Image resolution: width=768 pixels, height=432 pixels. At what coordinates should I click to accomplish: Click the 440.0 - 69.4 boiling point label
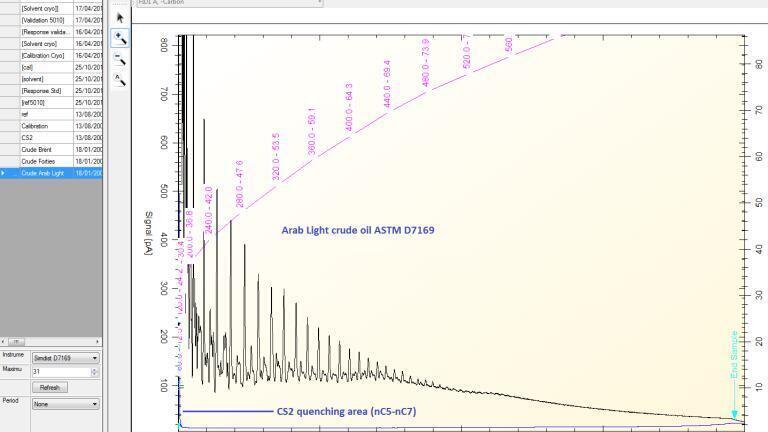386,84
